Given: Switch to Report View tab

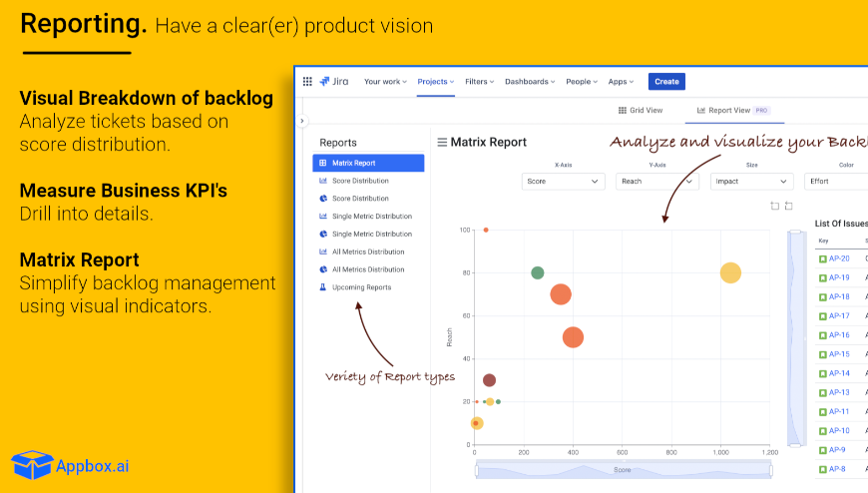Looking at the screenshot, I should pos(733,110).
